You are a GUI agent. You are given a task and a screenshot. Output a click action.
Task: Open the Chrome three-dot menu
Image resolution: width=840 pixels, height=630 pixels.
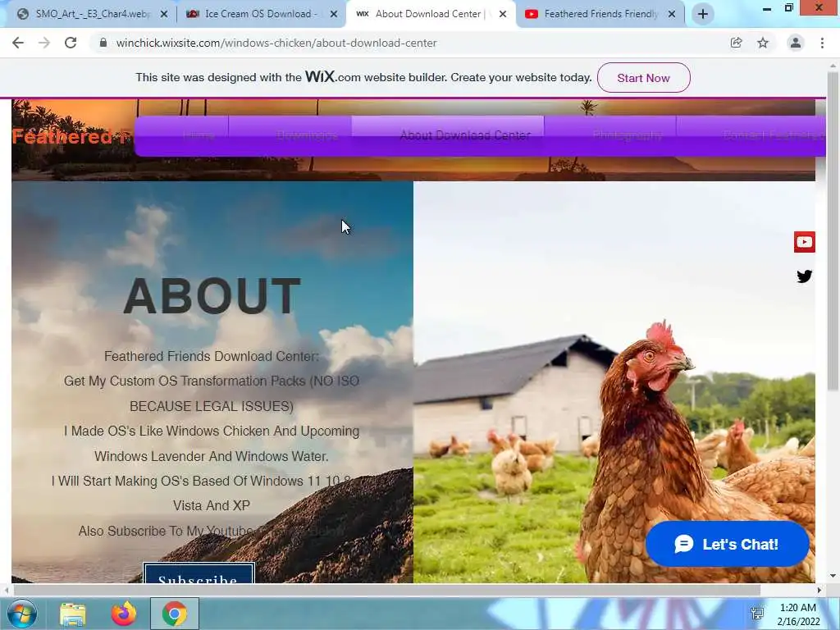click(822, 43)
